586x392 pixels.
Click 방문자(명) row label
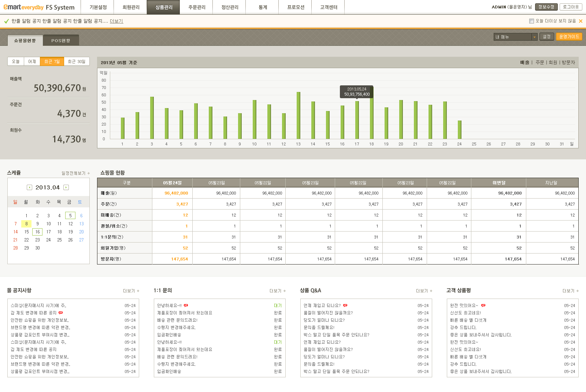point(111,259)
